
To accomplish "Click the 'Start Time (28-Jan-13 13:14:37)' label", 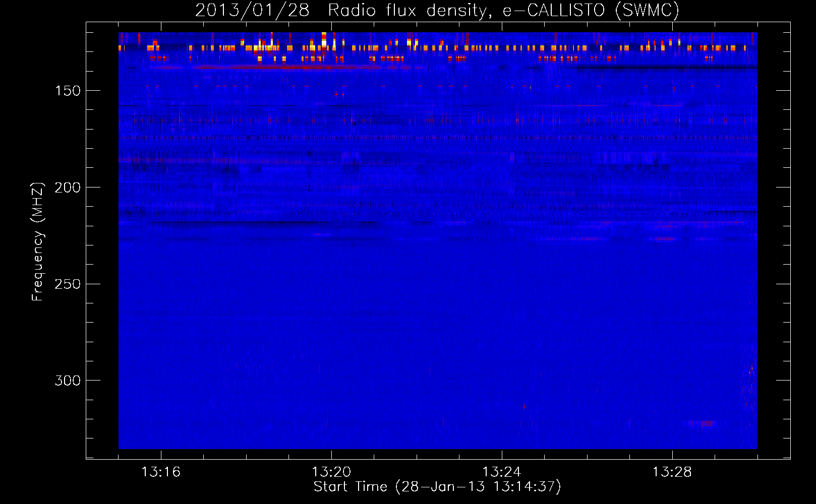I will pos(437,487).
